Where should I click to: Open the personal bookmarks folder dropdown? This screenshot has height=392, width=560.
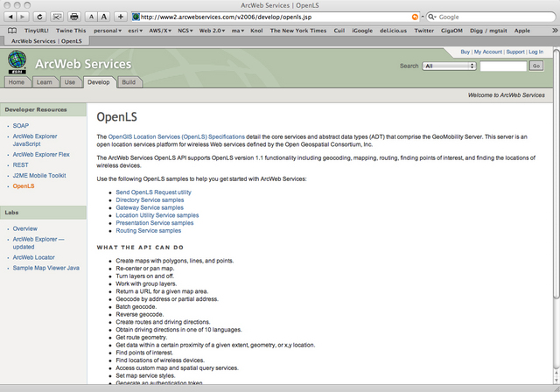pos(108,31)
